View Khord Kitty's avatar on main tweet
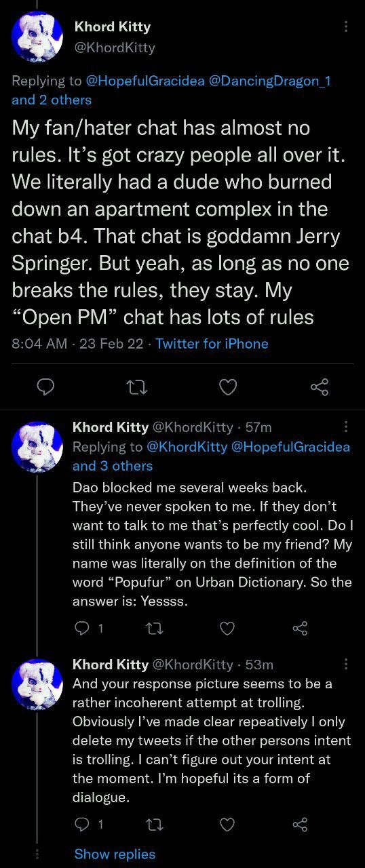The width and height of the screenshot is (365, 868). point(37,37)
